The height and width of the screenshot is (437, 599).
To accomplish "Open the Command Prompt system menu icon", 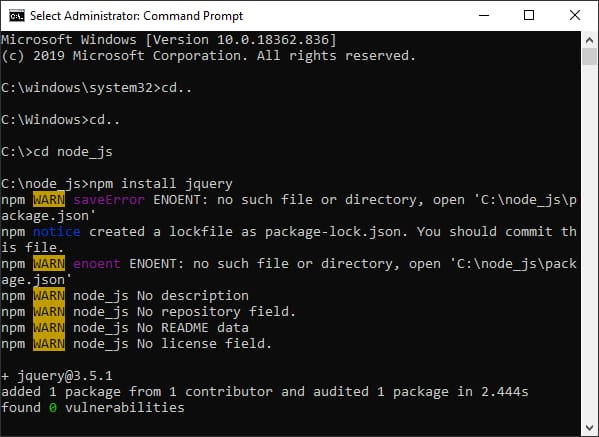I will point(17,16).
